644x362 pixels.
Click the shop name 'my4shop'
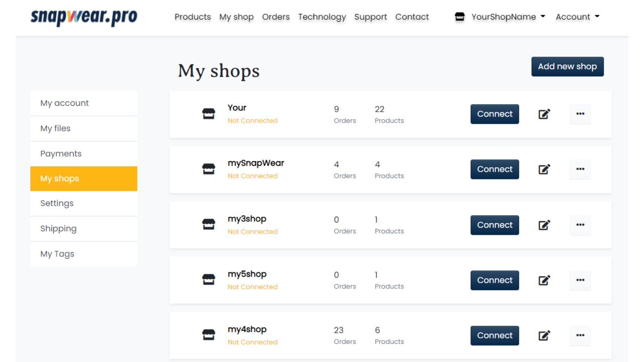coord(247,329)
